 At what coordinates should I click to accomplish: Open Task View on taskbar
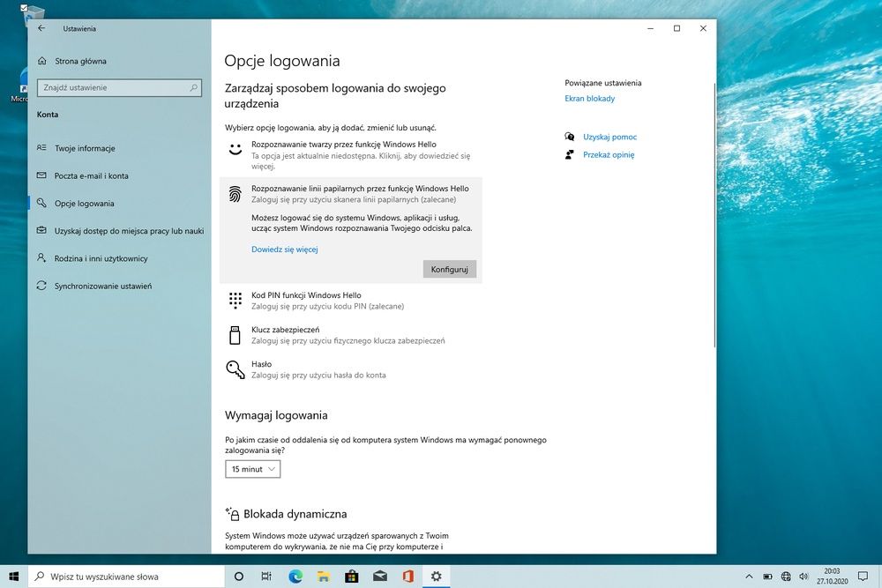point(266,577)
